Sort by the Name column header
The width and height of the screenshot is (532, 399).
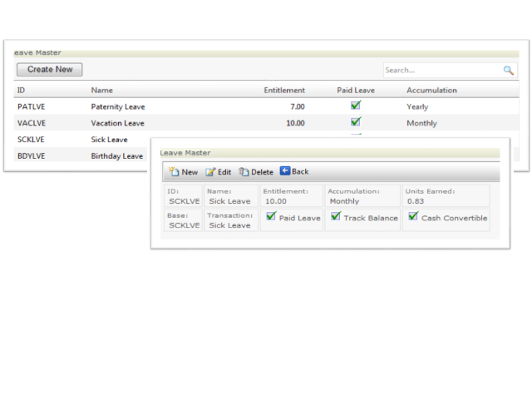tap(102, 90)
